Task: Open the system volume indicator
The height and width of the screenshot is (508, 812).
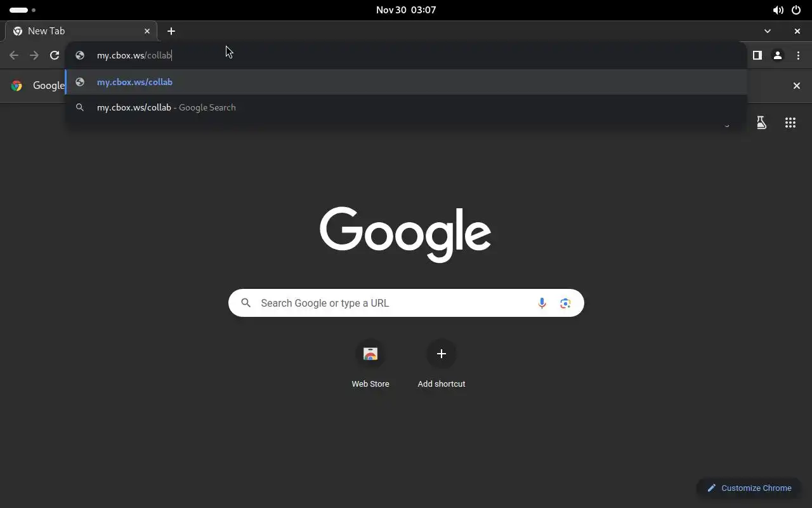Action: (778, 10)
